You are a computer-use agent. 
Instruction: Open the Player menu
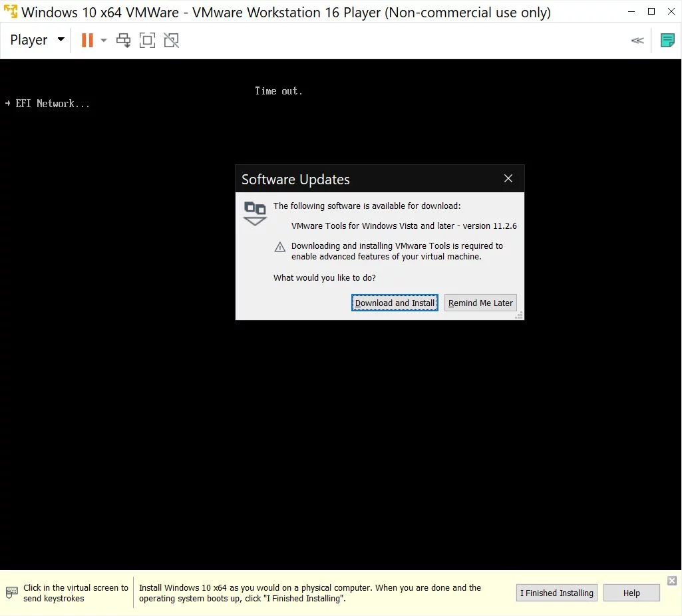pyautogui.click(x=37, y=40)
